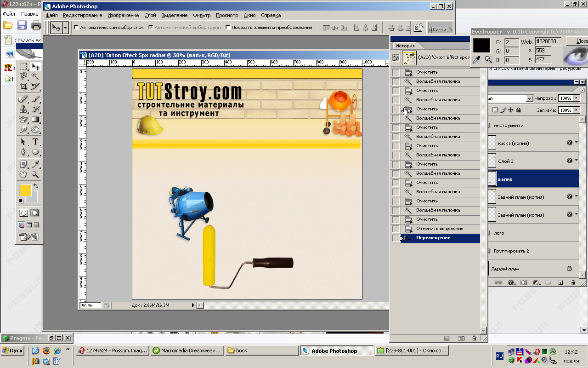Select the Notes tool

click(x=23, y=164)
